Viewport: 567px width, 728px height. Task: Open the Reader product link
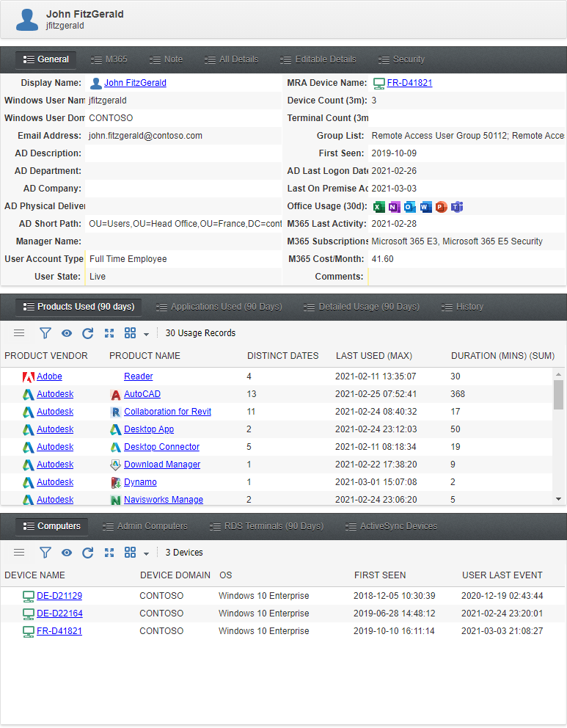pyautogui.click(x=139, y=376)
